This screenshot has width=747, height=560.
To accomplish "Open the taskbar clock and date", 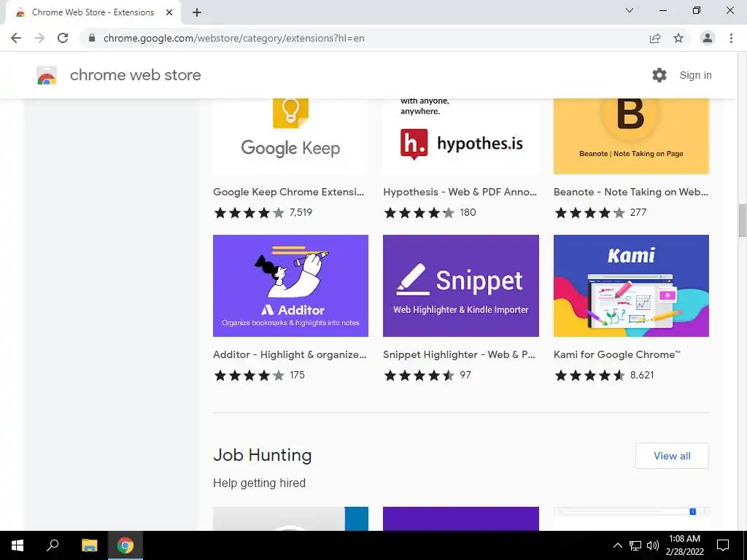I will point(684,545).
